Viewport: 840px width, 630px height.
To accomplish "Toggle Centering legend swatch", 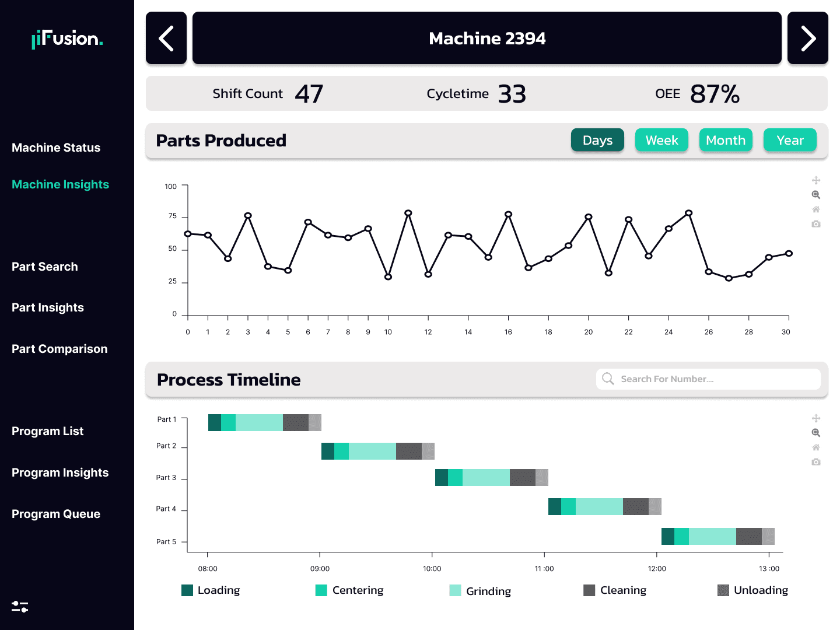I will 321,590.
